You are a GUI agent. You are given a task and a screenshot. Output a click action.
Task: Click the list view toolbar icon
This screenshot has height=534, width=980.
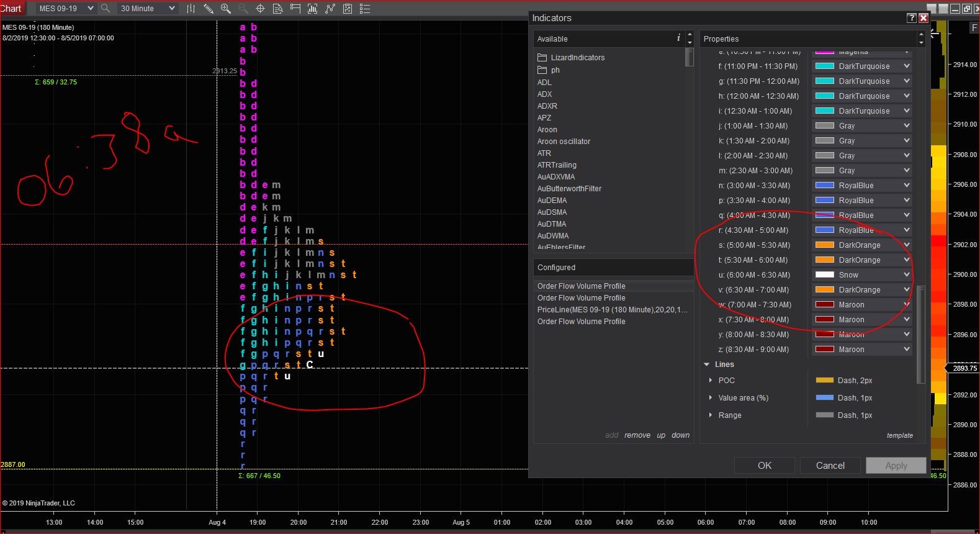pos(365,9)
